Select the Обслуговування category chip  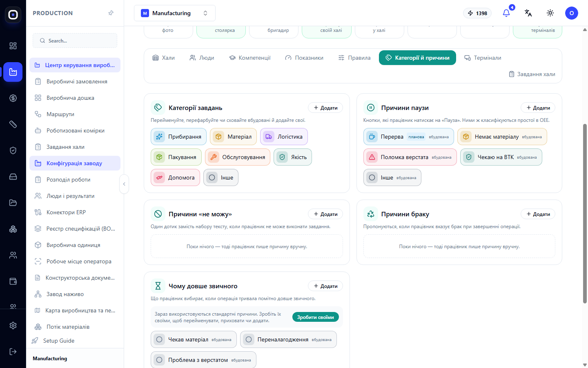pyautogui.click(x=238, y=157)
